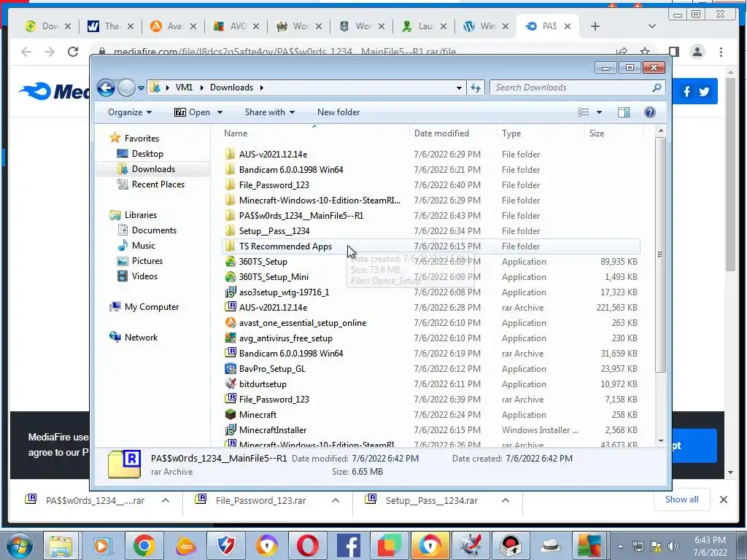
Task: Click Show all downloads in Chrome
Action: [682, 499]
